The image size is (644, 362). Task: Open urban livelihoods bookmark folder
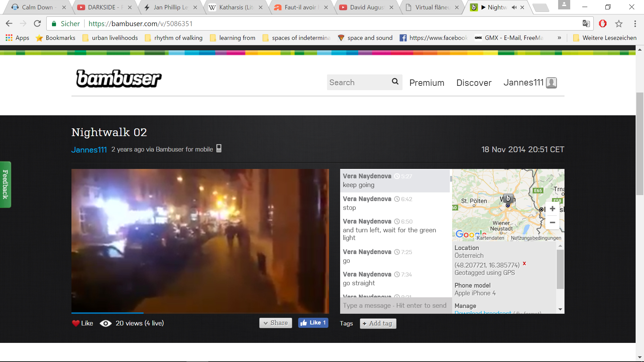click(x=110, y=38)
